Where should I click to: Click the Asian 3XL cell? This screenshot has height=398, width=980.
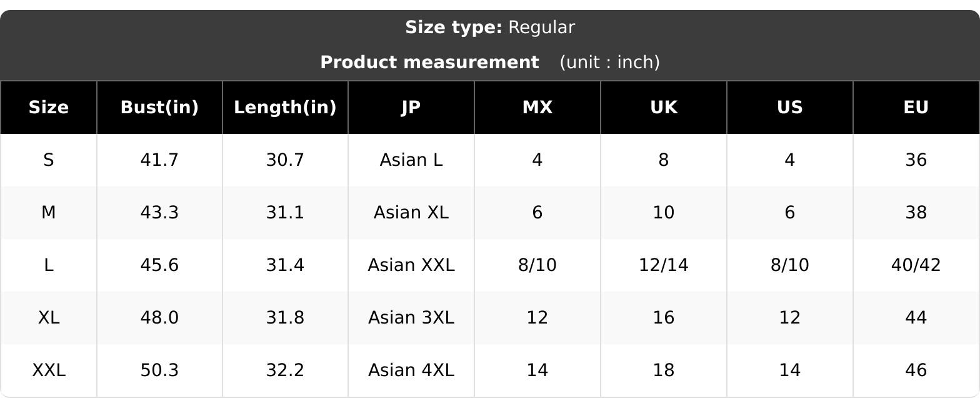(x=411, y=318)
